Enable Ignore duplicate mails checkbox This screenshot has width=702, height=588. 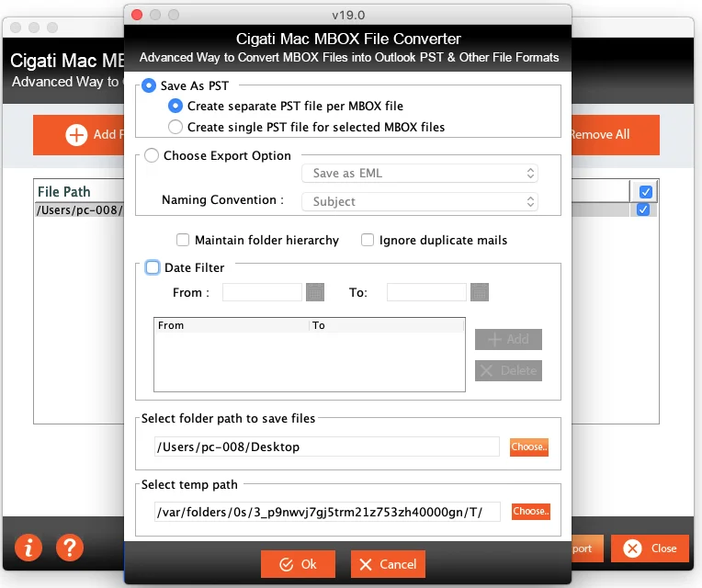[x=368, y=240]
